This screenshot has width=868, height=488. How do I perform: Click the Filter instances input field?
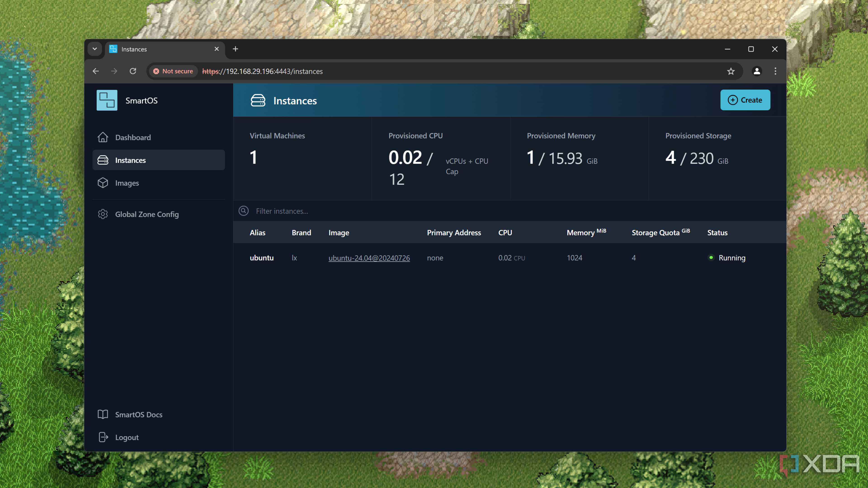tap(509, 211)
